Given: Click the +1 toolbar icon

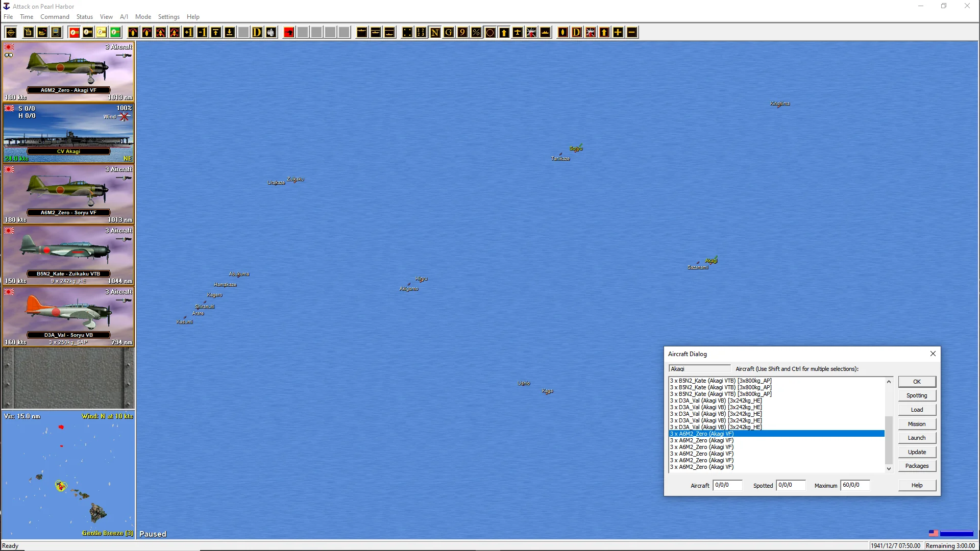Looking at the screenshot, I should (188, 33).
